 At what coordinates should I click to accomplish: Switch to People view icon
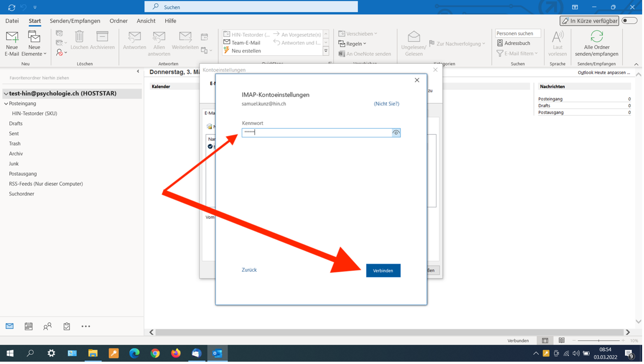pyautogui.click(x=47, y=327)
